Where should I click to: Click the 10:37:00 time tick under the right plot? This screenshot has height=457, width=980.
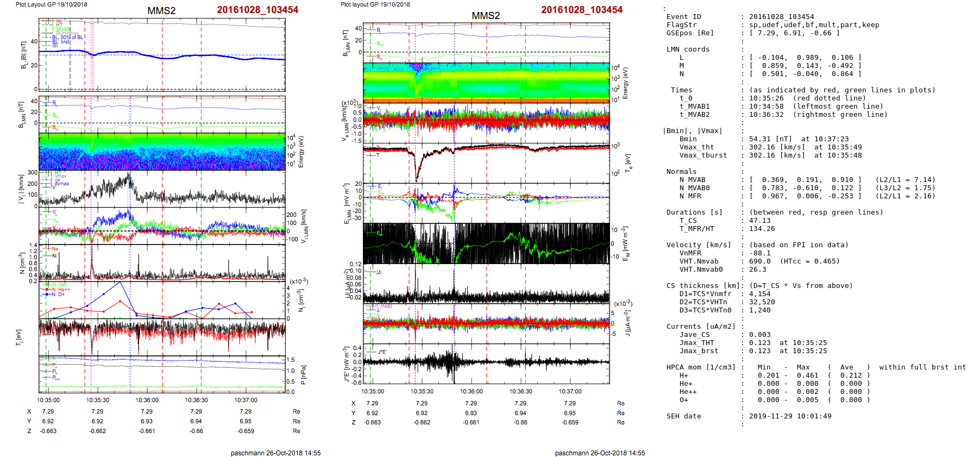pyautogui.click(x=570, y=391)
